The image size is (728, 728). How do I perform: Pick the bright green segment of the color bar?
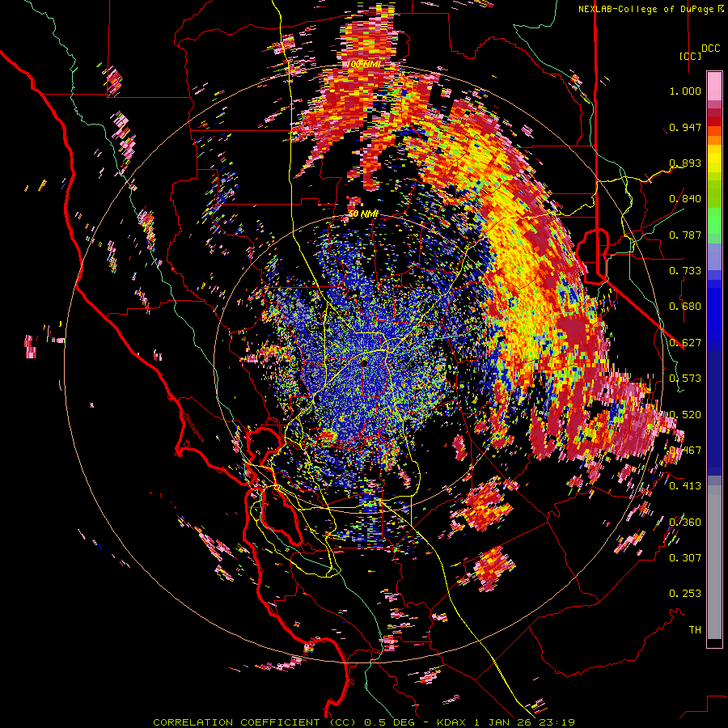tap(714, 221)
